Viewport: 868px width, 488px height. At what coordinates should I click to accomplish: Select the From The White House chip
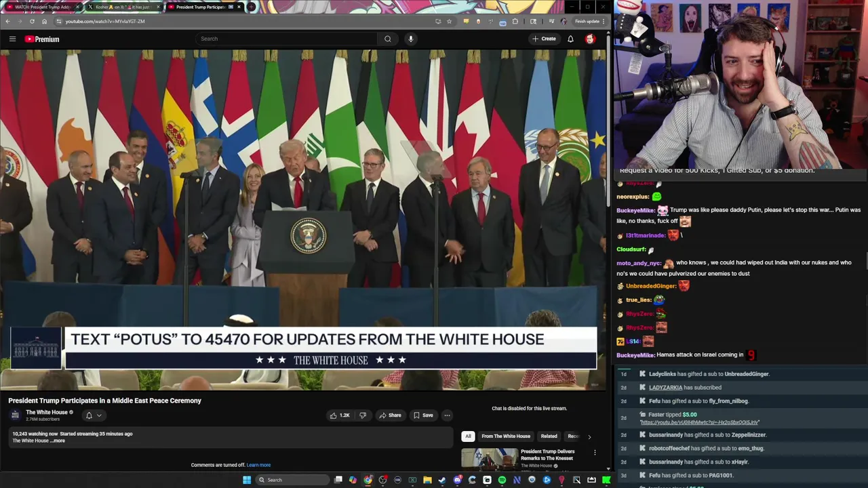506,436
